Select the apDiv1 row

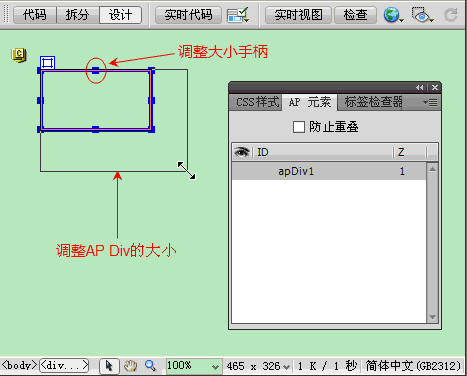[329, 171]
